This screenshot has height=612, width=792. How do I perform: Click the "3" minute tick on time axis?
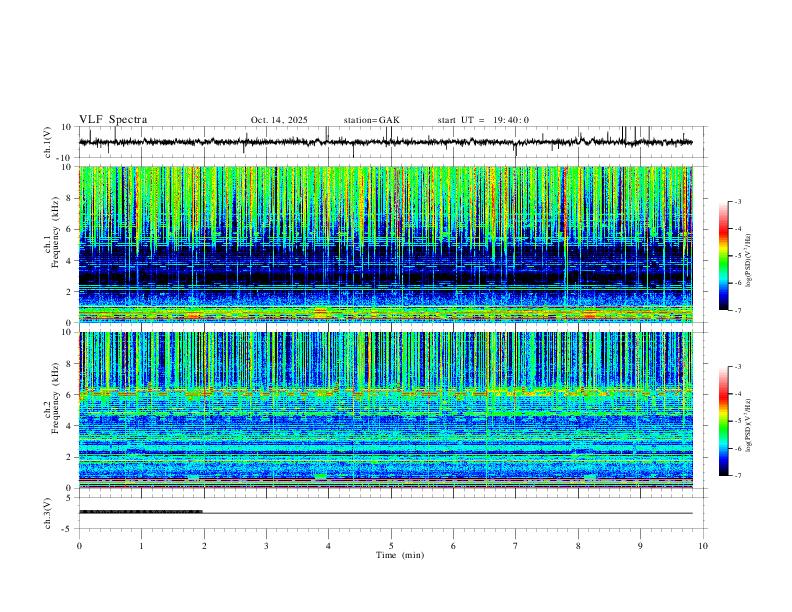tap(266, 546)
